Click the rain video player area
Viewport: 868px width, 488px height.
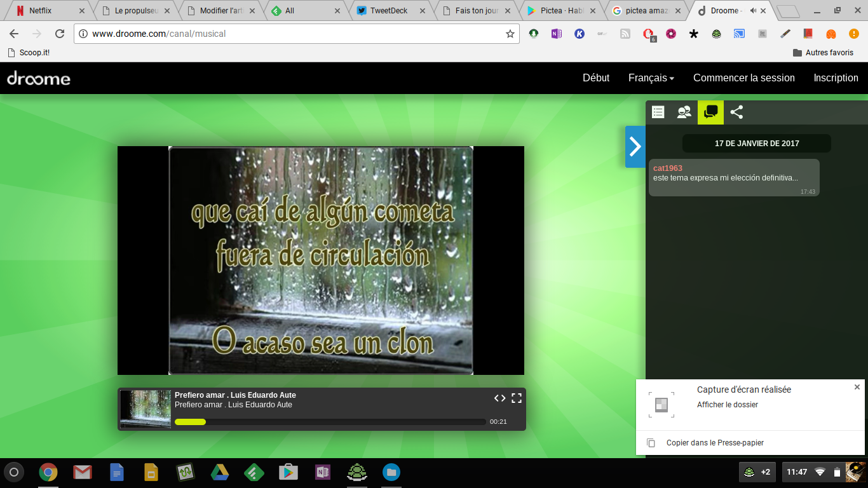[321, 261]
